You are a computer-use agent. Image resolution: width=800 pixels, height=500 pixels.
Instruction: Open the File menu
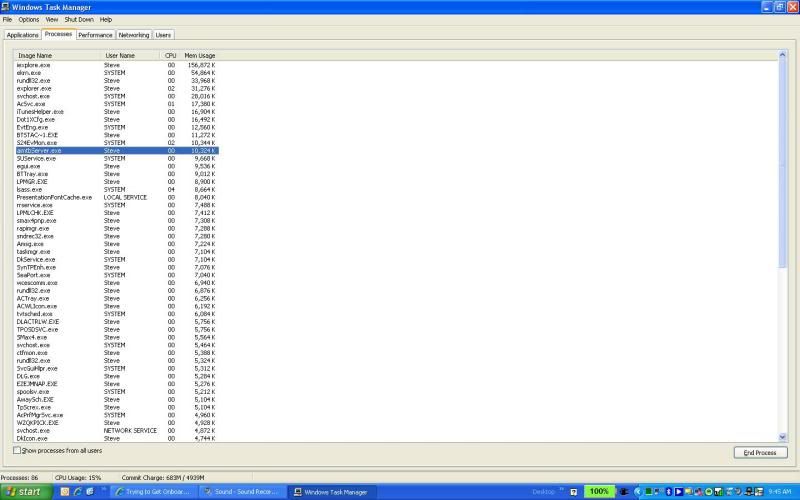[7, 19]
